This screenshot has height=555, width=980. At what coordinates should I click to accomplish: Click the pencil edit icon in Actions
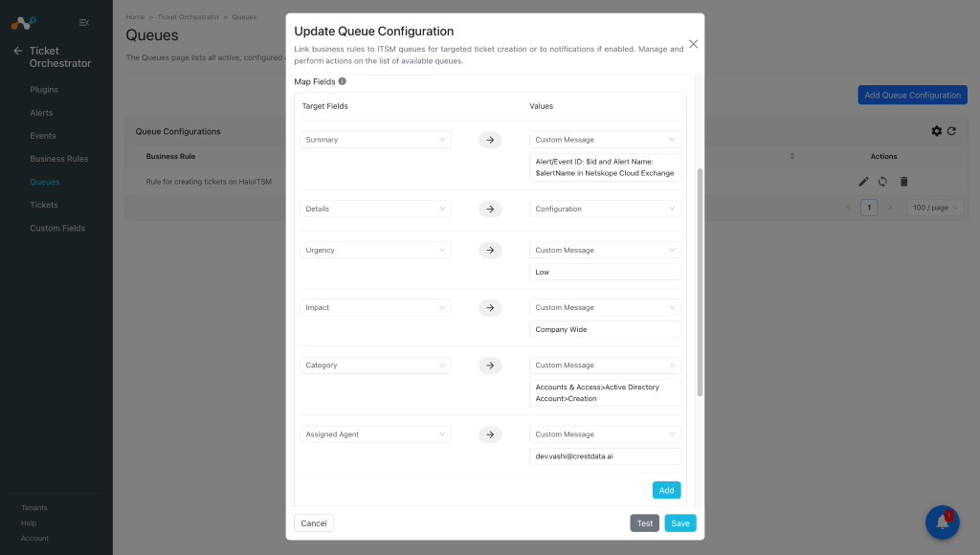point(863,182)
